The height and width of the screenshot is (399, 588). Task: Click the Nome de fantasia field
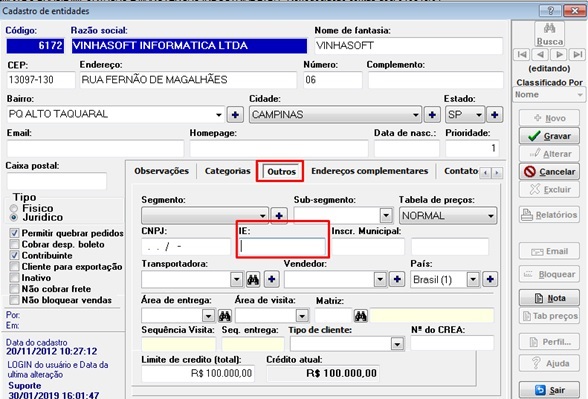coord(408,46)
